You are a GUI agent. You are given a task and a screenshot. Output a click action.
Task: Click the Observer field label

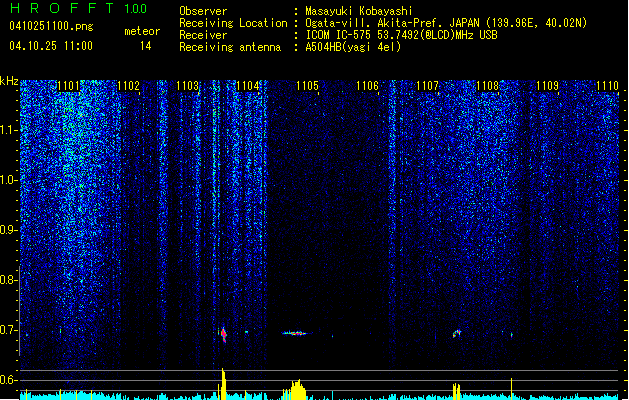tap(203, 11)
